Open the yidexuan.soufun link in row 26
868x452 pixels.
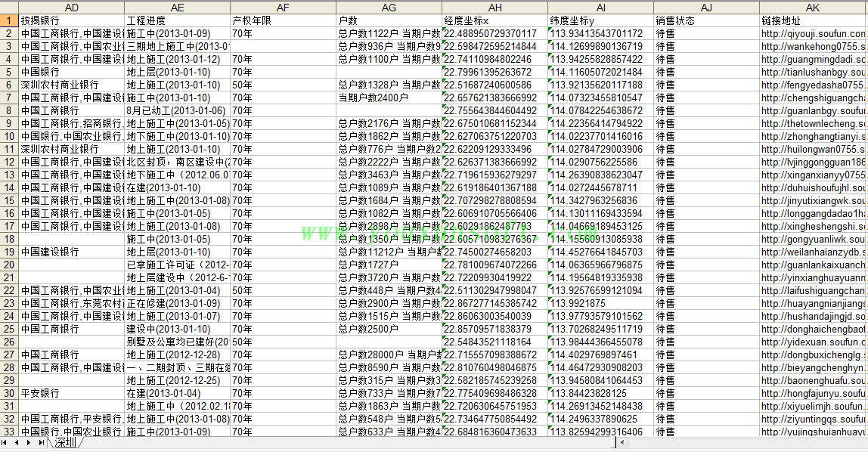click(x=813, y=342)
